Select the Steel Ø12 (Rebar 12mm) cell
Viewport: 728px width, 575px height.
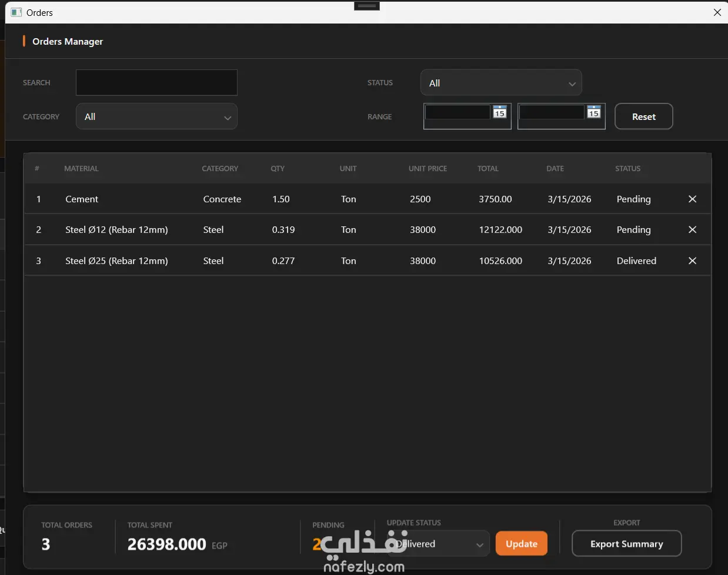tap(116, 230)
